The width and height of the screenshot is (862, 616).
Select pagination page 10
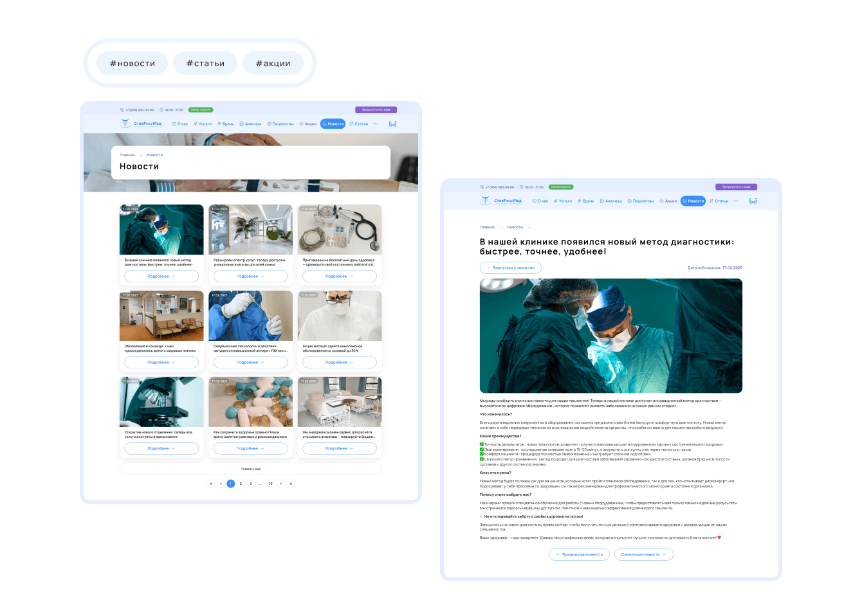[271, 484]
